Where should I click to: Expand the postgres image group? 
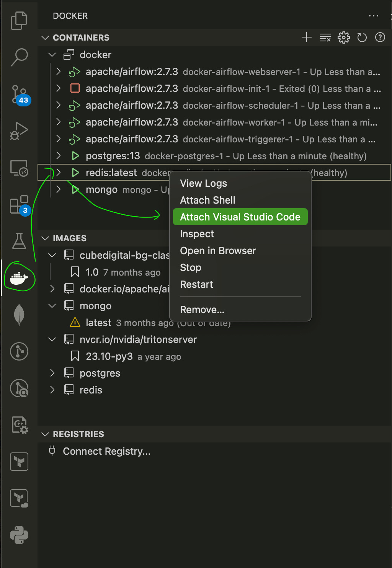(x=52, y=373)
